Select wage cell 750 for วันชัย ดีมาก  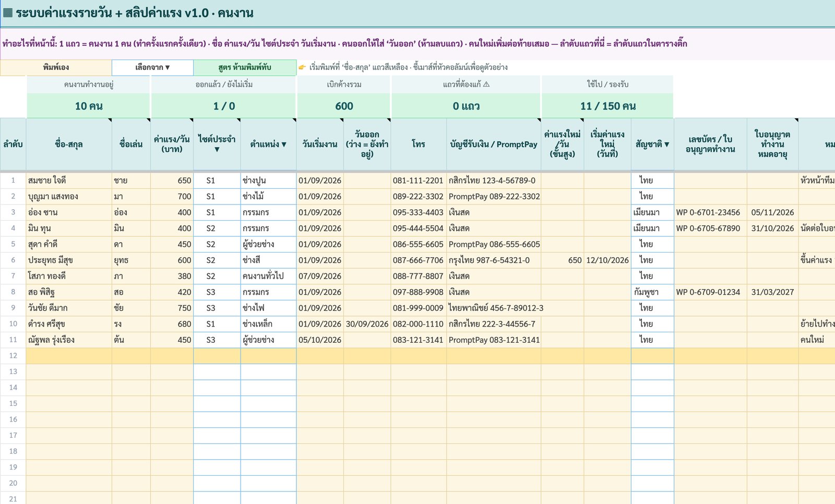point(172,308)
